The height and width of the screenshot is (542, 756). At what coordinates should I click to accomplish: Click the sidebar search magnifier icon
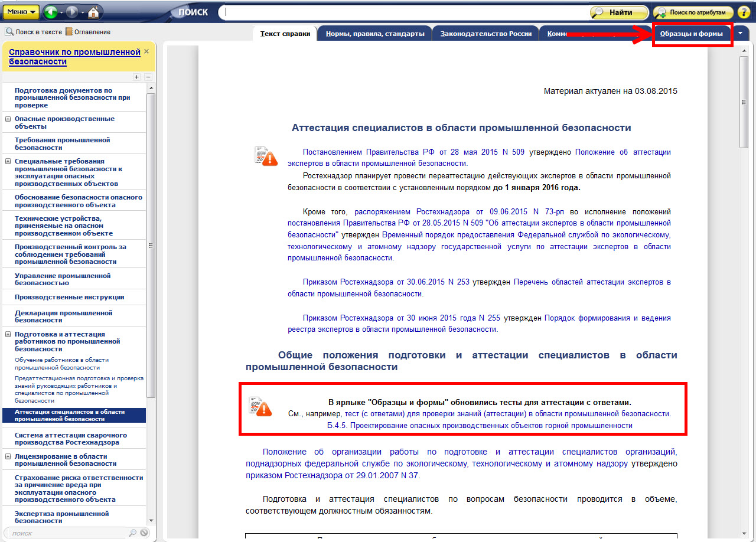pos(132,533)
